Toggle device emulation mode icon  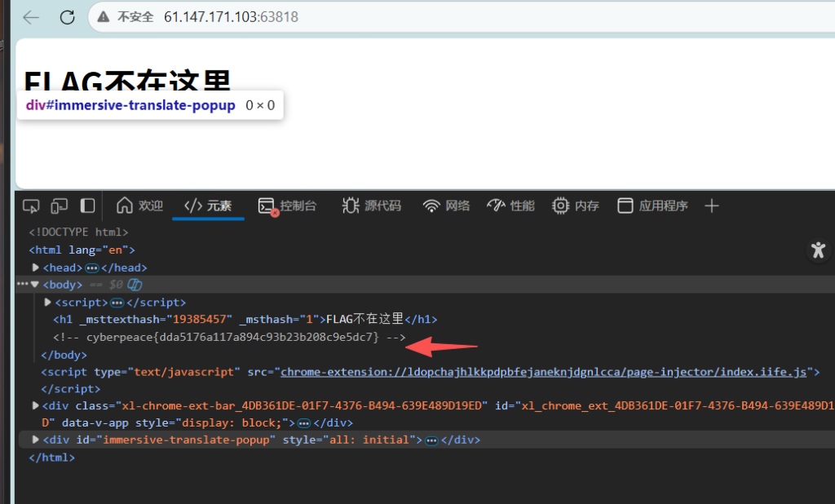click(60, 206)
